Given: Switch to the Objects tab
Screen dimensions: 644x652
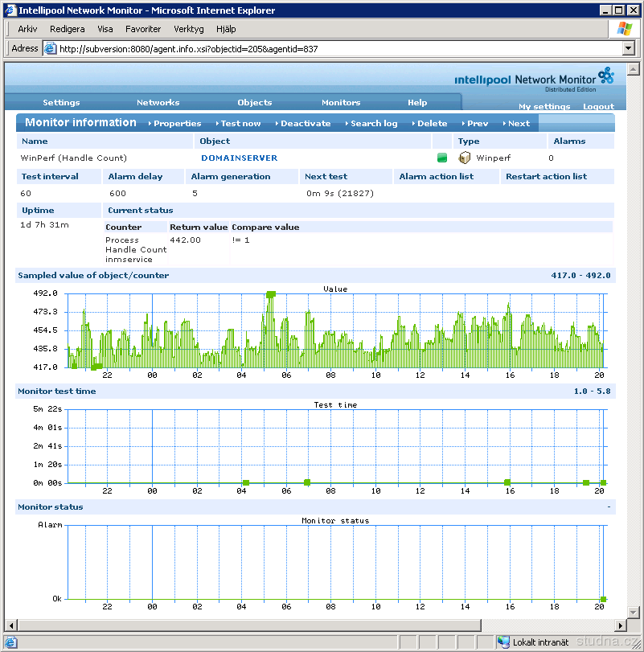Looking at the screenshot, I should click(254, 103).
